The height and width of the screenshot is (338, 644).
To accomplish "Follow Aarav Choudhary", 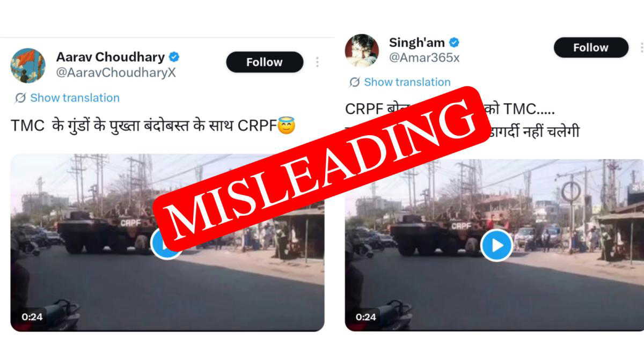I will [265, 62].
